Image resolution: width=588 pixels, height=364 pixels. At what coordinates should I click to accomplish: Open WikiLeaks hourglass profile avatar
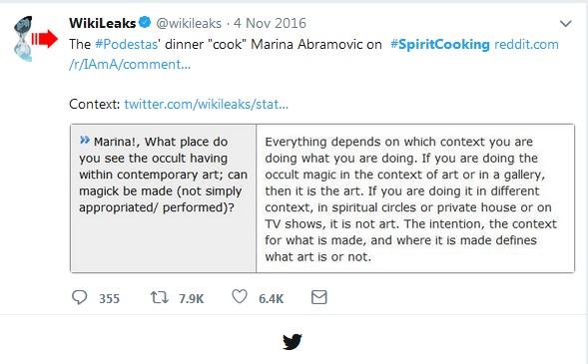pos(23,39)
